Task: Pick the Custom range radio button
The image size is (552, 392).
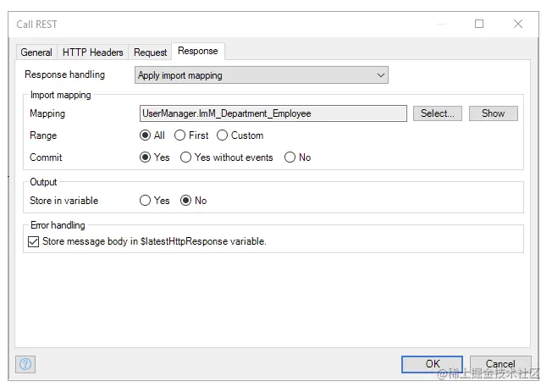Action: click(x=223, y=135)
